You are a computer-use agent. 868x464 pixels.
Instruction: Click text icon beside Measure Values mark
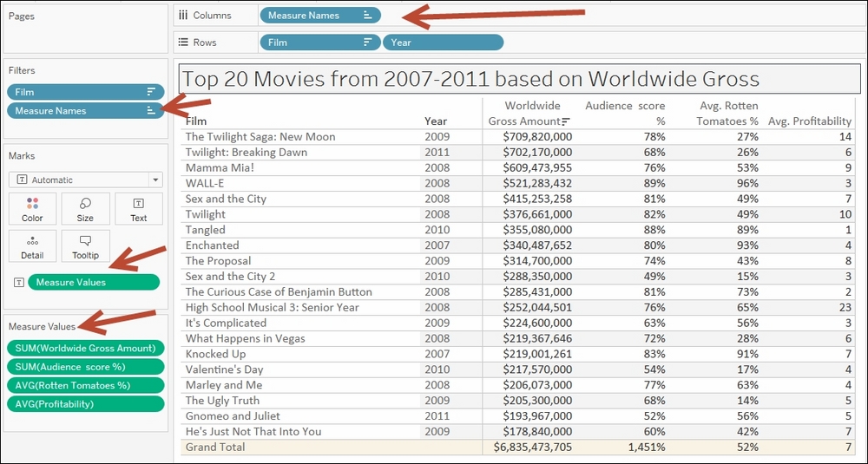point(19,282)
